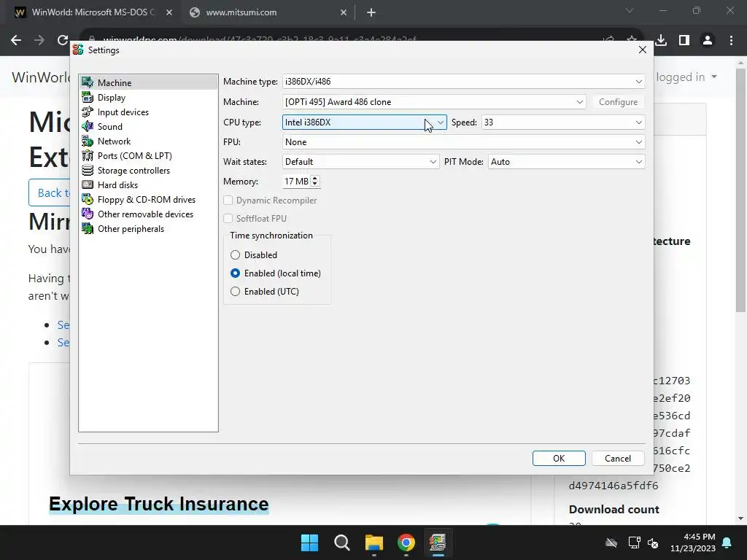Click the page vertical scrollbar

pos(740,190)
